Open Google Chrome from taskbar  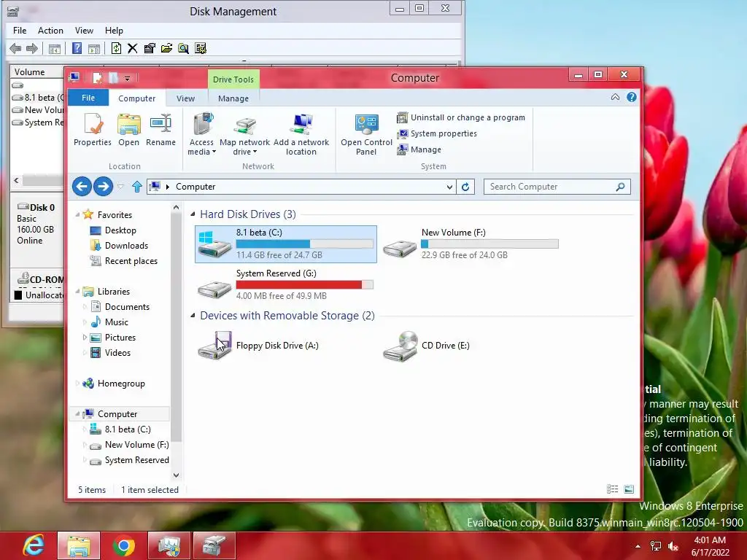click(124, 545)
